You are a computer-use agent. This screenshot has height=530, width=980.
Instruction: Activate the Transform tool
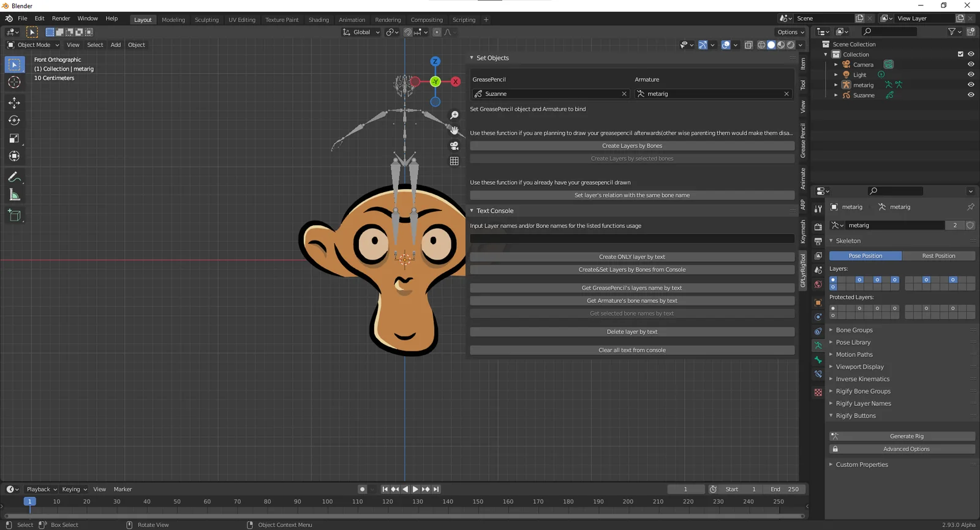point(14,156)
